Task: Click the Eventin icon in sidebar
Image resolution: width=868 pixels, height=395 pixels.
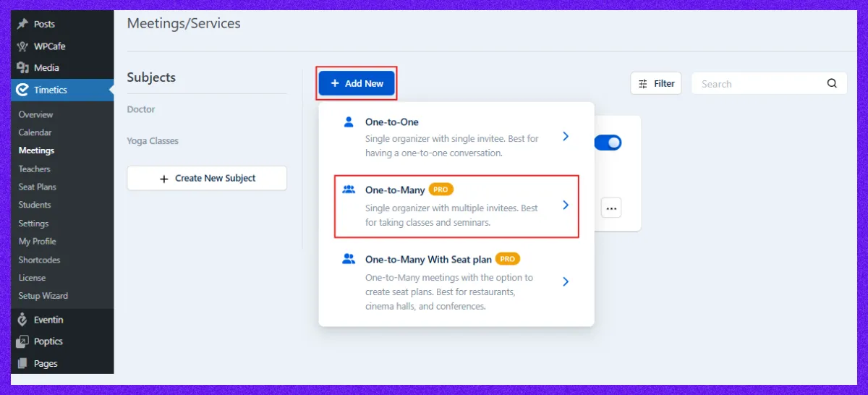Action: (22, 320)
